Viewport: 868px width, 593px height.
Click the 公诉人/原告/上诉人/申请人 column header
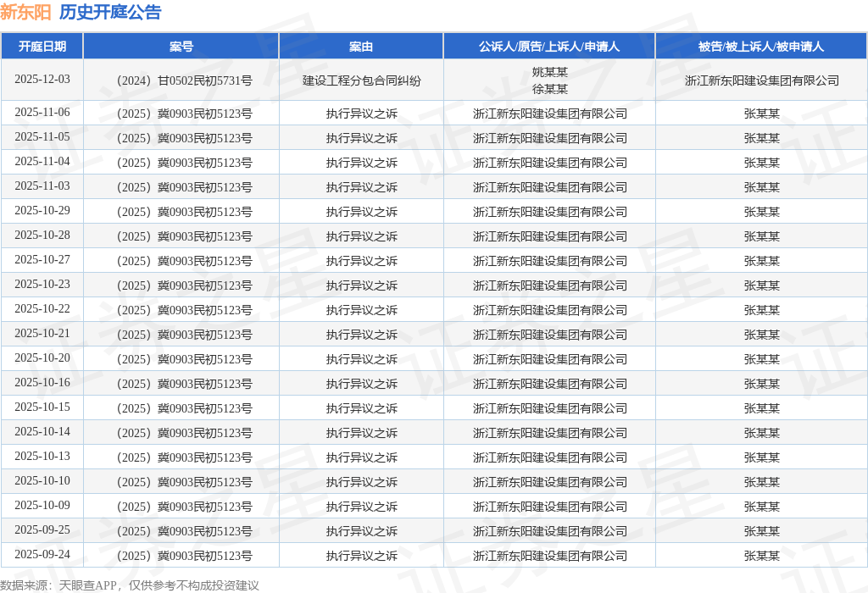[549, 47]
